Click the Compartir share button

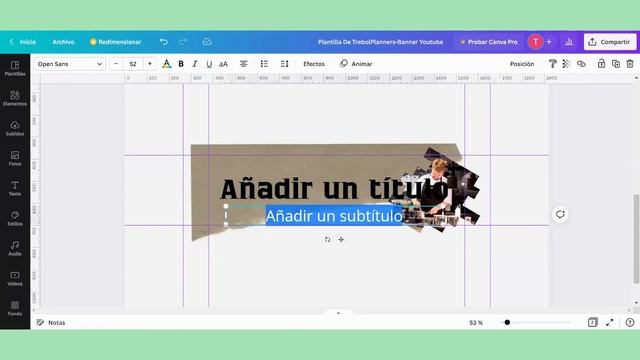(x=610, y=42)
